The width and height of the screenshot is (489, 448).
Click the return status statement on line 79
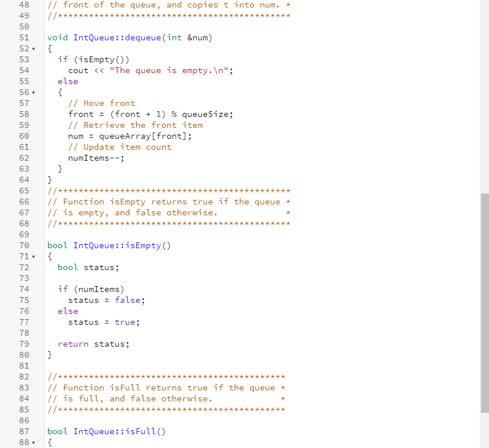pos(92,344)
